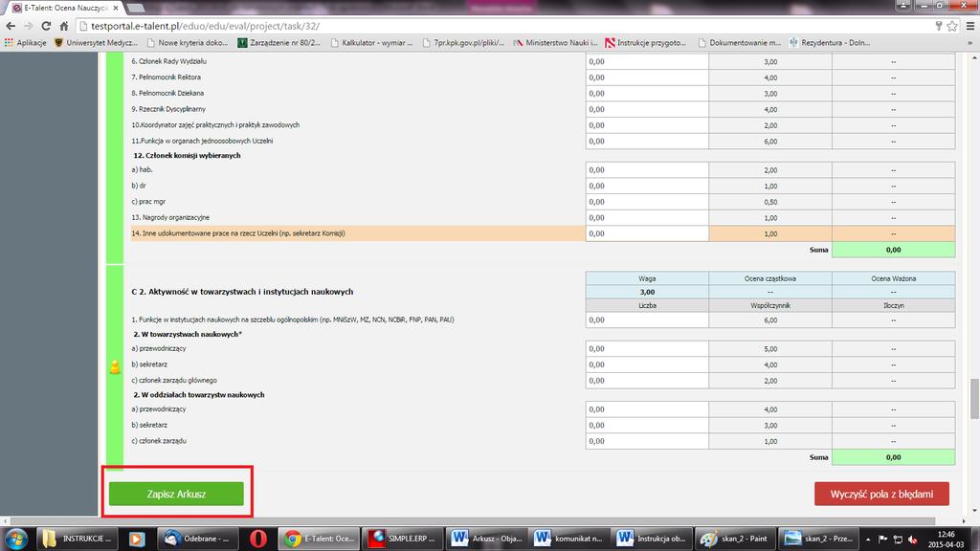Click the text 2. W towarzystwach naukowych*
Screen dimensions: 980x551
point(188,334)
